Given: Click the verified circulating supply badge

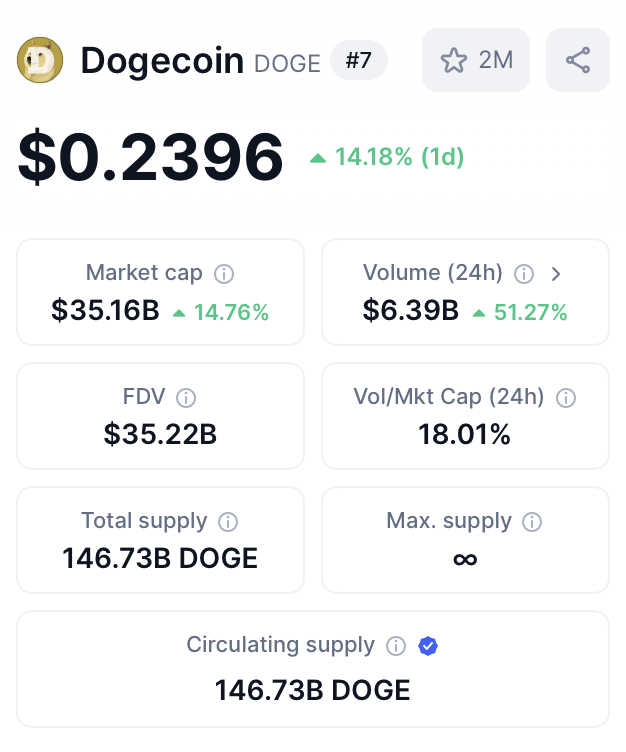Looking at the screenshot, I should 428,646.
